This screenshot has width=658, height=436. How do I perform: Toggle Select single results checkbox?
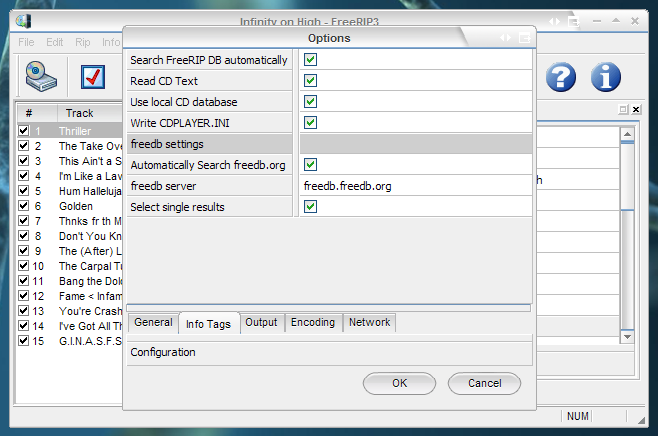[x=311, y=206]
